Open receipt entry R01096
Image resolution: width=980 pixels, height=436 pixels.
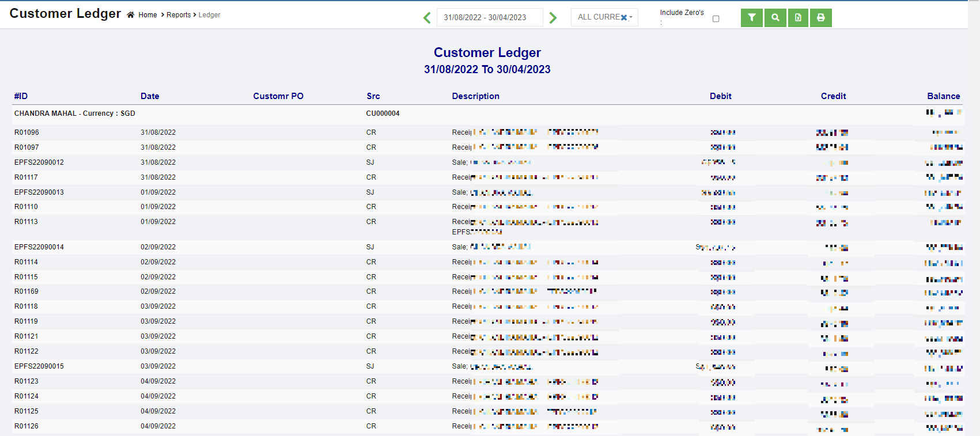coord(27,132)
